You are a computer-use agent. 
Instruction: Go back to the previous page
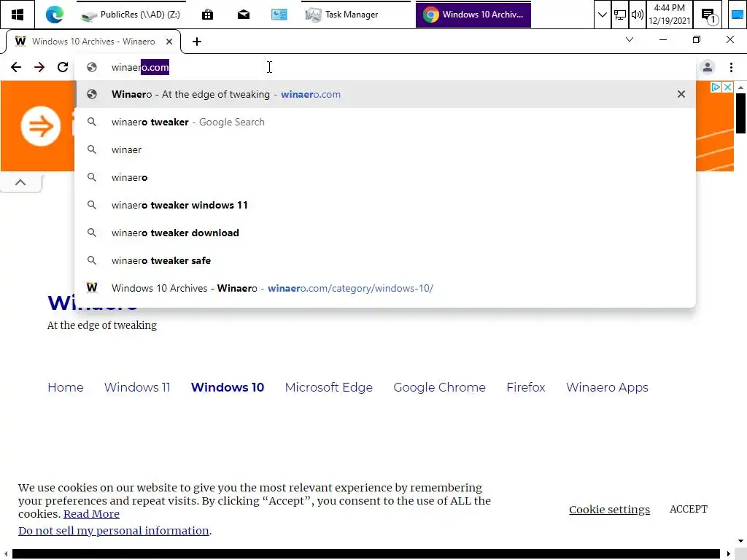point(16,67)
